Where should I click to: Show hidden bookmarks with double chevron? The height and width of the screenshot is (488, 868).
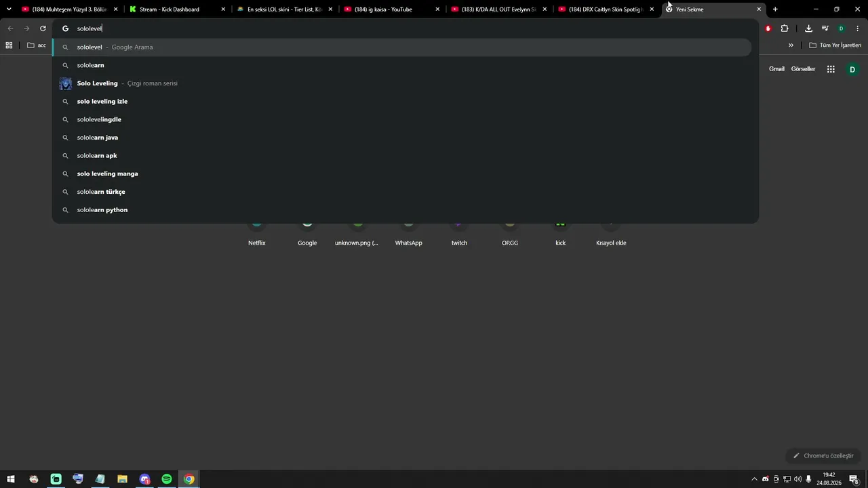[x=791, y=45]
